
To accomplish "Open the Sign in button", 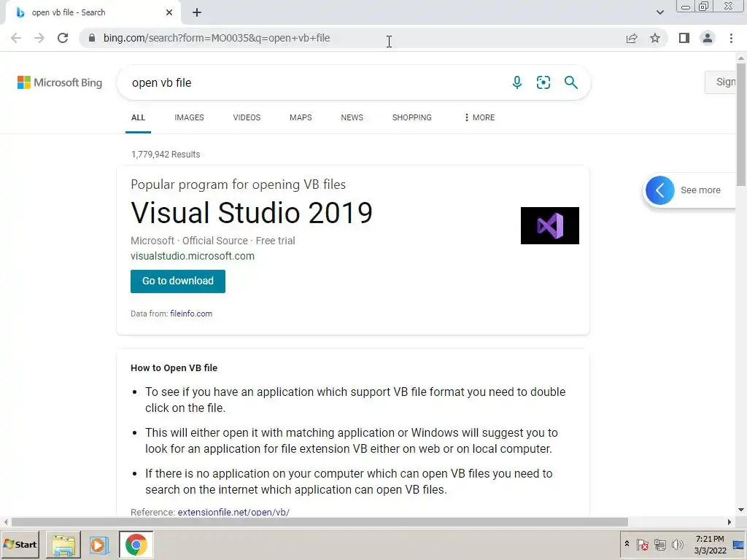I will point(721,82).
